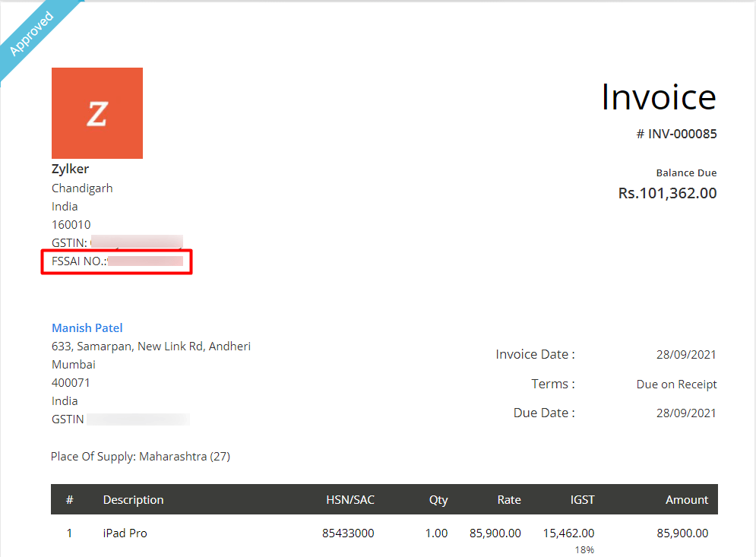
Task: Click the IGST column header
Action: pyautogui.click(x=582, y=499)
